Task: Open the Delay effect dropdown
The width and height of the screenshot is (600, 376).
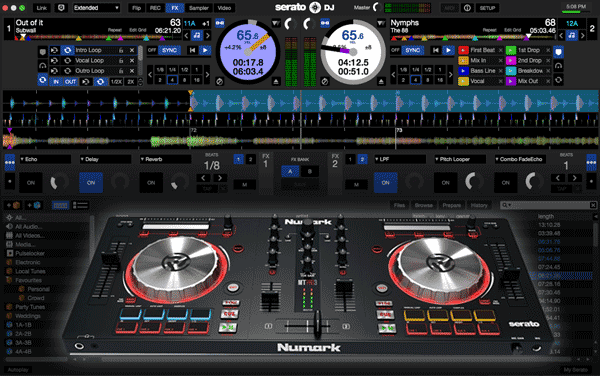Action: coord(105,159)
